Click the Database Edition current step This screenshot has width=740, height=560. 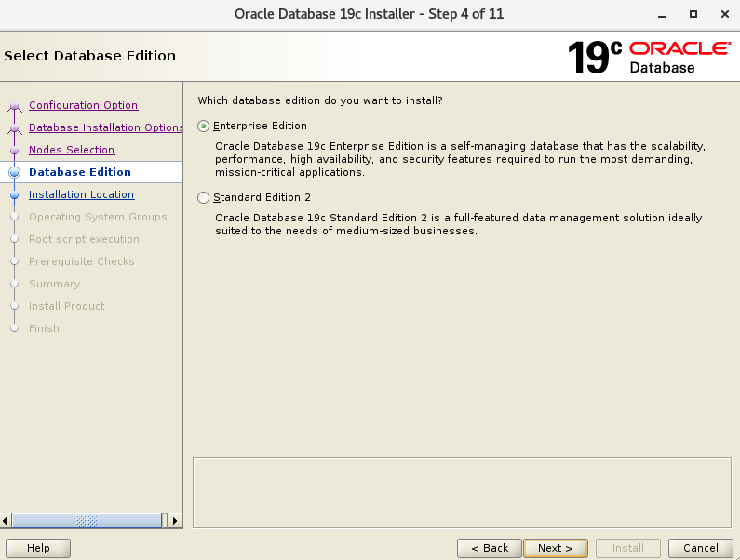tap(80, 172)
